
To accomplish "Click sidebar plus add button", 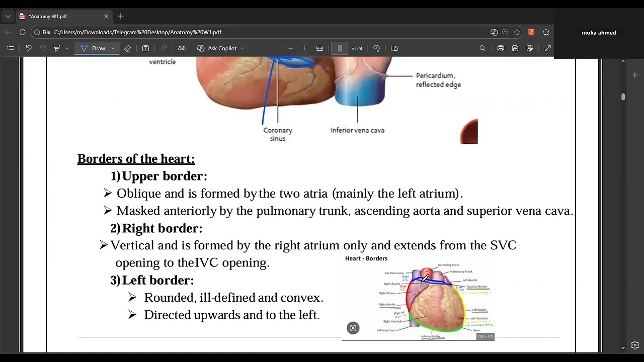I will [635, 75].
